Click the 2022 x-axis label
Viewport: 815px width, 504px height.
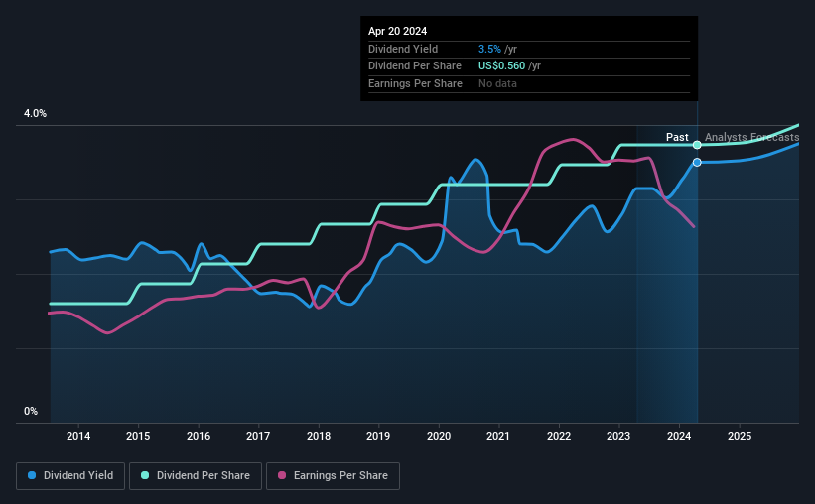point(559,436)
